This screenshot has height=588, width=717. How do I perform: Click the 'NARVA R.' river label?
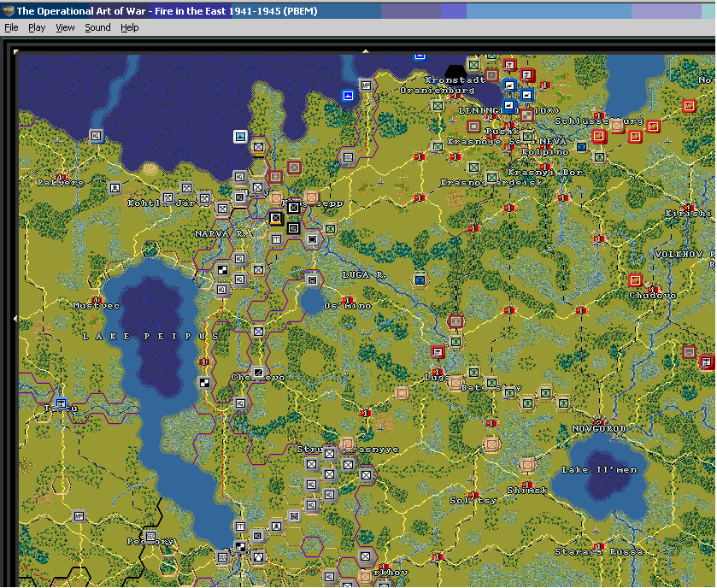(x=220, y=233)
